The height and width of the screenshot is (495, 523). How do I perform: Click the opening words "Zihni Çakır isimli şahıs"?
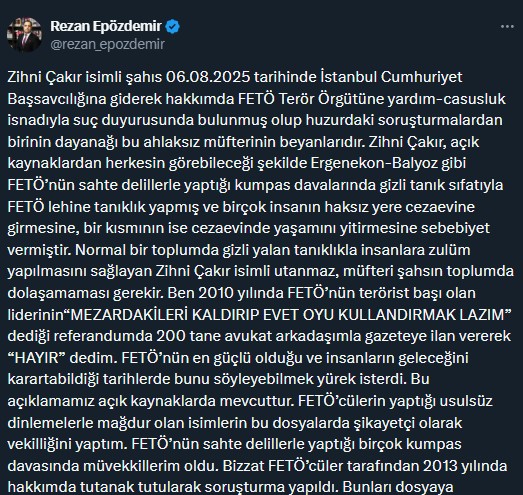pos(85,77)
